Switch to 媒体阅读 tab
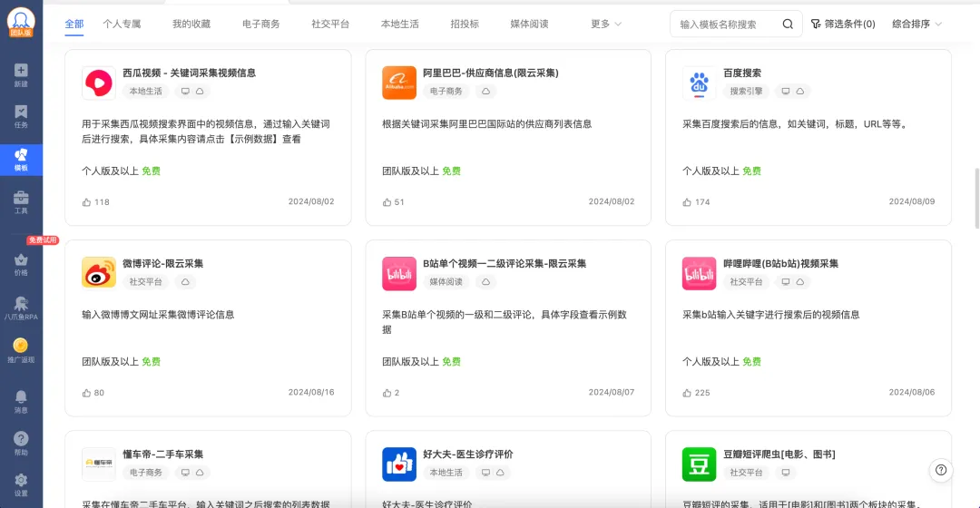 click(x=529, y=24)
